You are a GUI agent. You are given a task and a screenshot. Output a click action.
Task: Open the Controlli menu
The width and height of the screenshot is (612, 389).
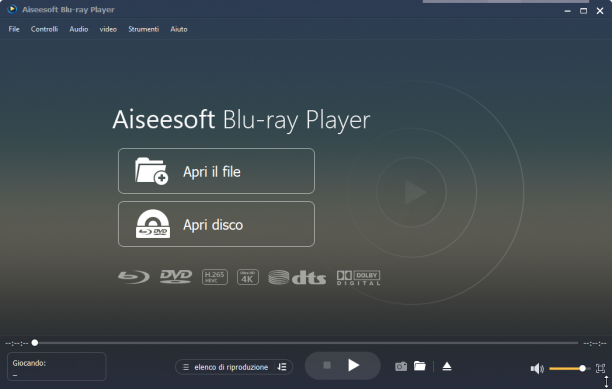pos(44,29)
